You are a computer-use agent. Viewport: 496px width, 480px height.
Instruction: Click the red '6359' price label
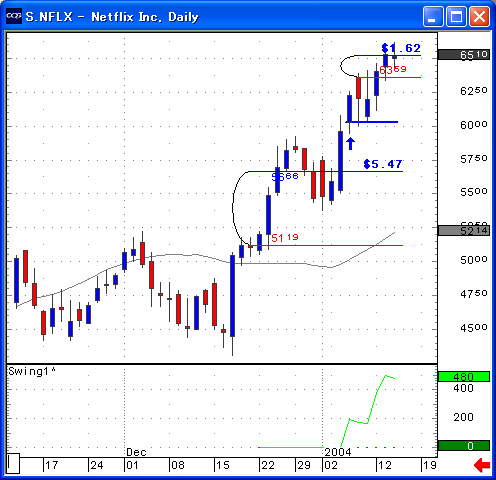[393, 70]
